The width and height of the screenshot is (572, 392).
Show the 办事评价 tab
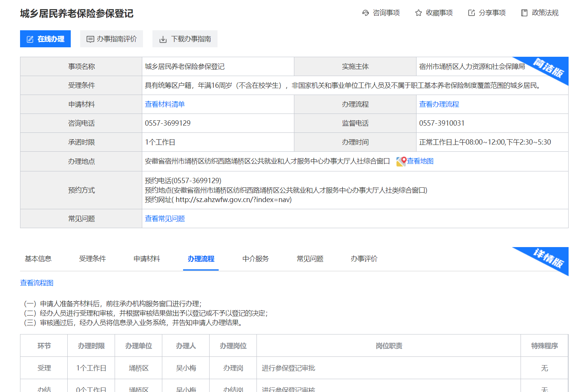click(x=364, y=259)
